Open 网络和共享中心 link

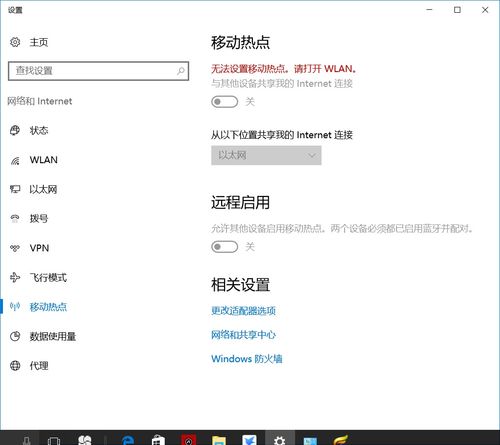tap(243, 335)
